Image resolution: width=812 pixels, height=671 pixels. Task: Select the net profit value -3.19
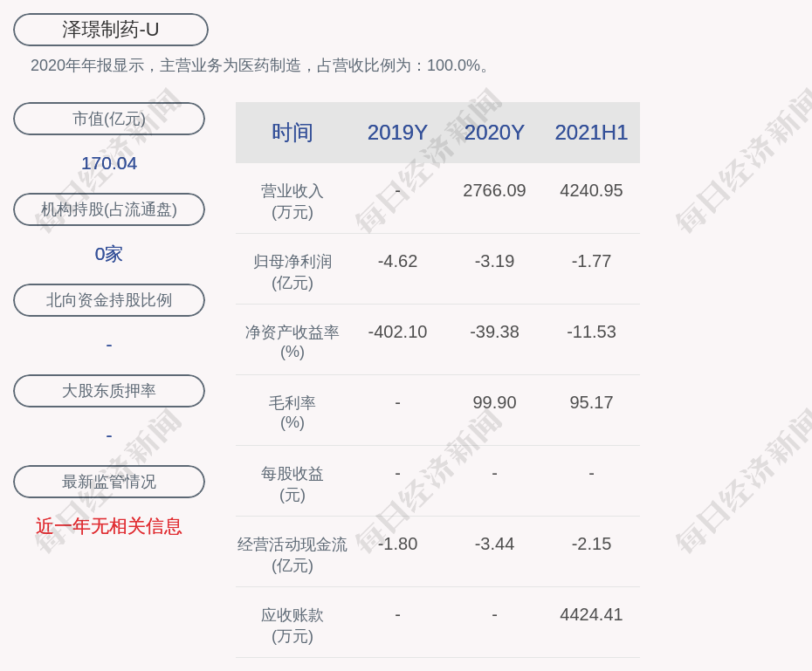pos(494,261)
